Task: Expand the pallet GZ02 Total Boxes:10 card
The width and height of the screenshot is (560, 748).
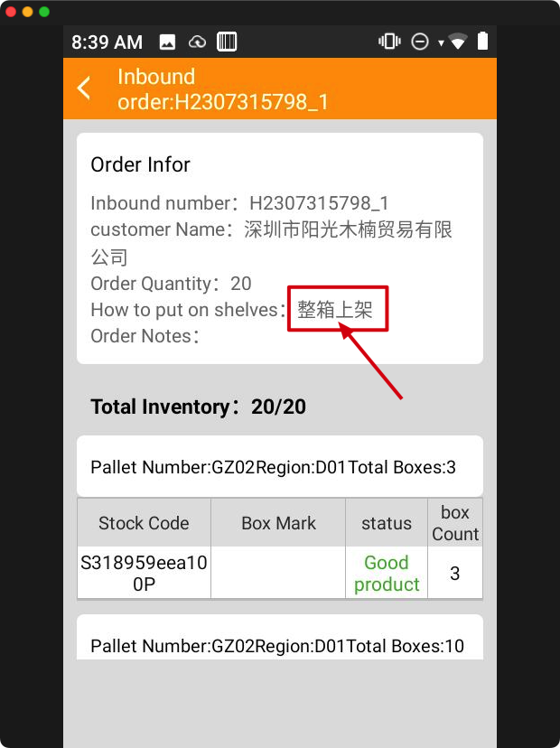Action: (280, 638)
